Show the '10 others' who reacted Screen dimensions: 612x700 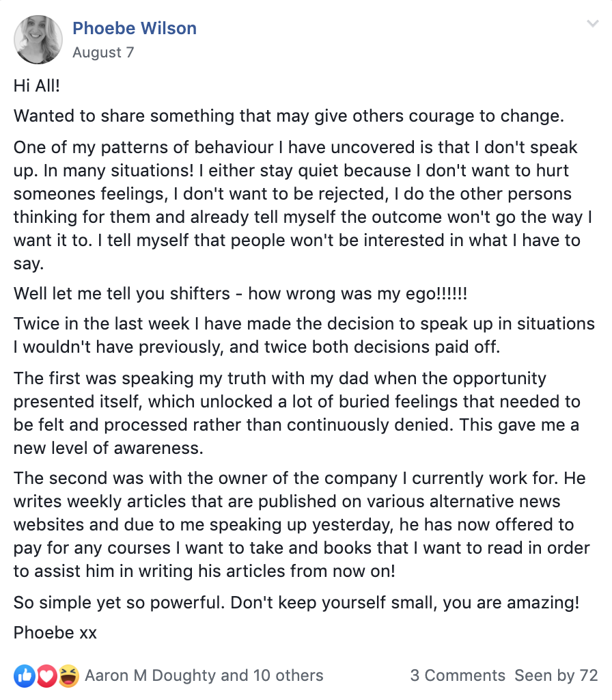pyautogui.click(x=288, y=675)
